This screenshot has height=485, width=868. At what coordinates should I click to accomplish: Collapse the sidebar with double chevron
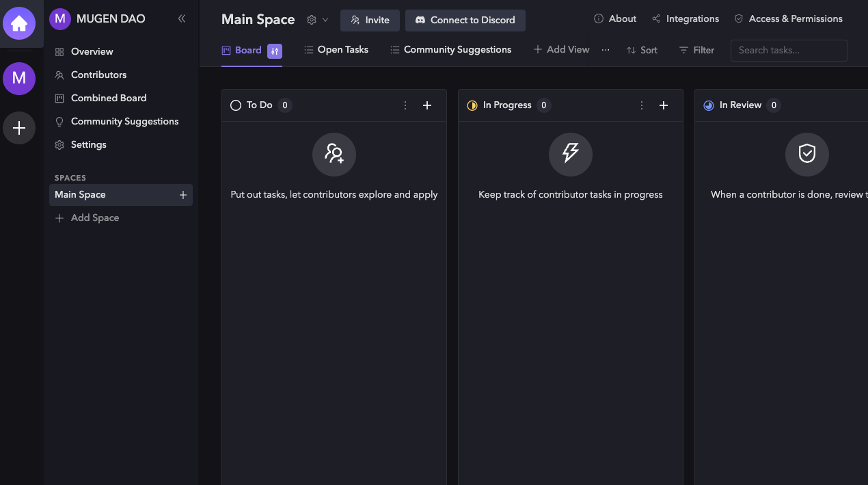[182, 19]
